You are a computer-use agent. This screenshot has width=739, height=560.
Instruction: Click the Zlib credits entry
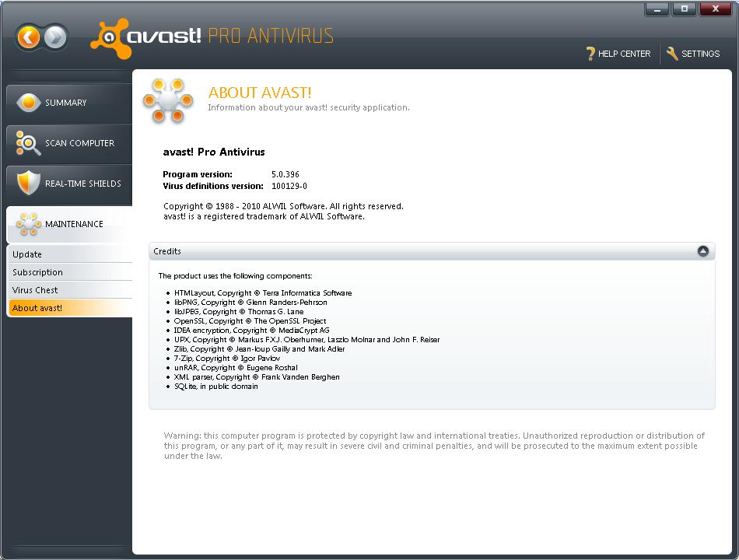click(x=260, y=348)
